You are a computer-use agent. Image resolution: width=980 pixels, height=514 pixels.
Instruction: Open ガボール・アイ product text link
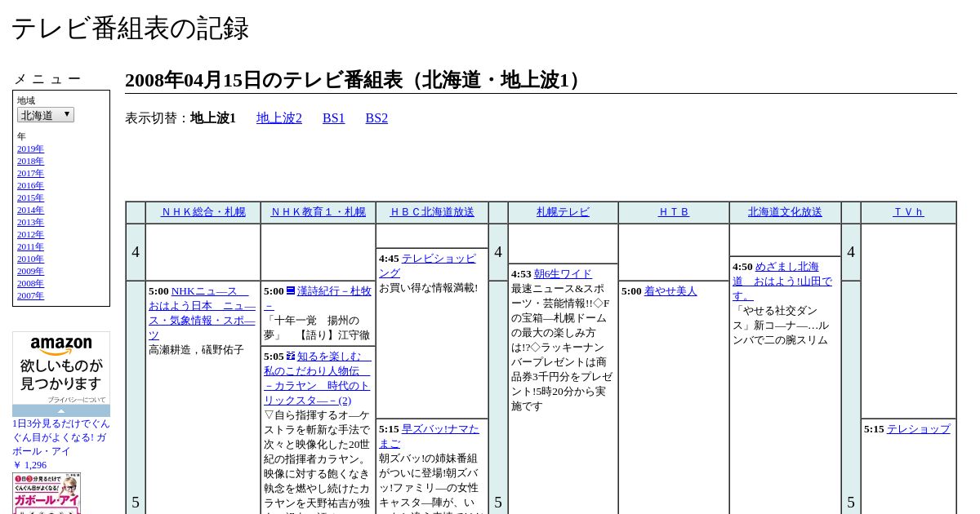[60, 437]
